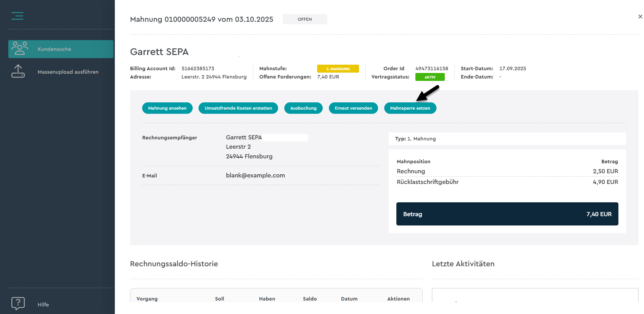Screen dimensions: 644x314
Task: Click the Hilfe question mark icon
Action: tap(18, 304)
